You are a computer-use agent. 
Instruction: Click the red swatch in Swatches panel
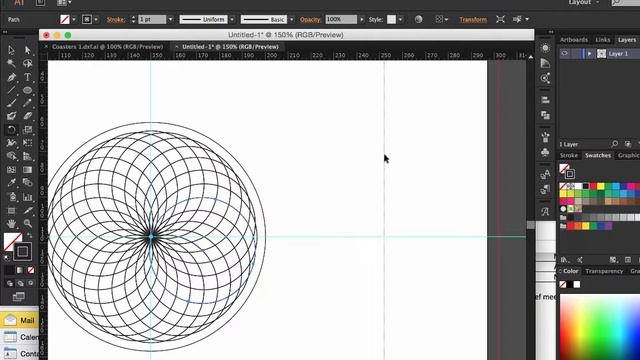(x=593, y=186)
